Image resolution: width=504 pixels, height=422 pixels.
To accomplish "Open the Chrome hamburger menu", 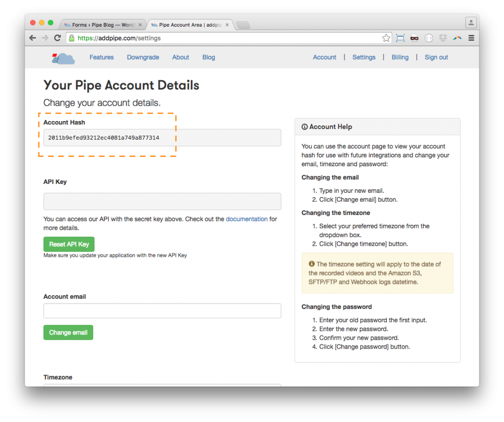I will [472, 38].
